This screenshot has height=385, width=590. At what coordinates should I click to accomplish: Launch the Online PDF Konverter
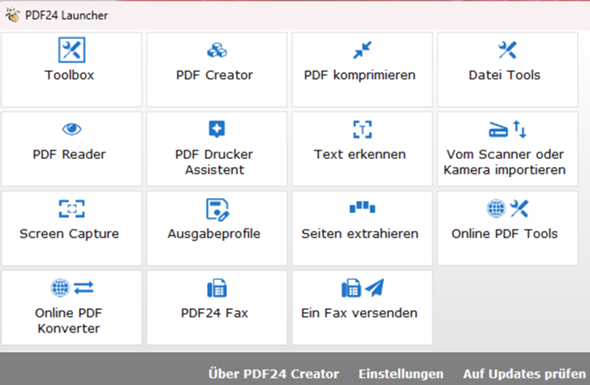[x=71, y=308]
